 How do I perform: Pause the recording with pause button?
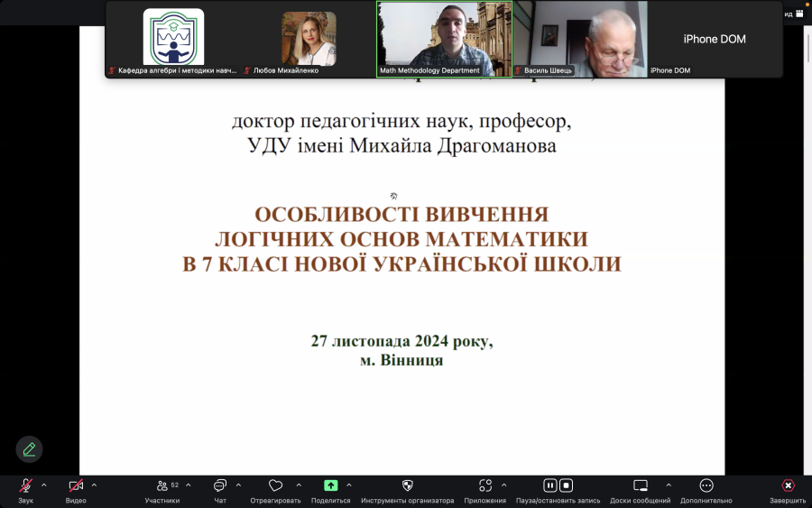point(550,485)
